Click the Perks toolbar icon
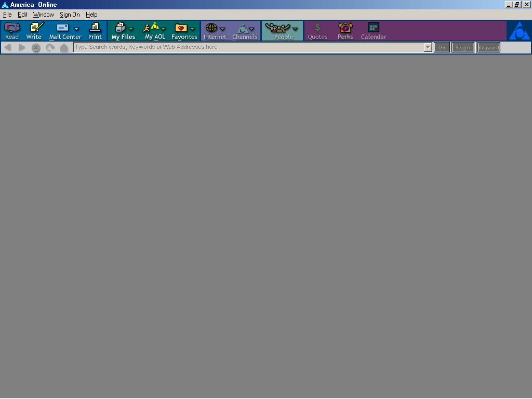Screen dimensions: 532x399 [345, 30]
